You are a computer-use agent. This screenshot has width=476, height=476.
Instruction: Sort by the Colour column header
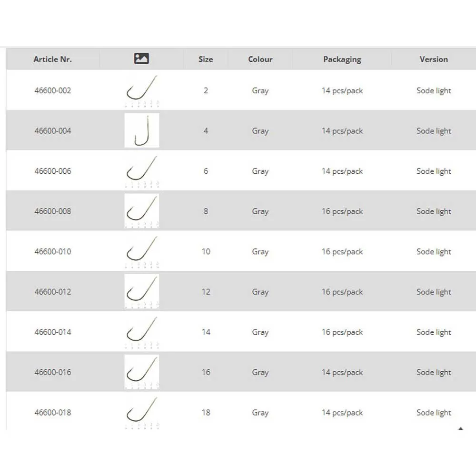click(x=260, y=59)
